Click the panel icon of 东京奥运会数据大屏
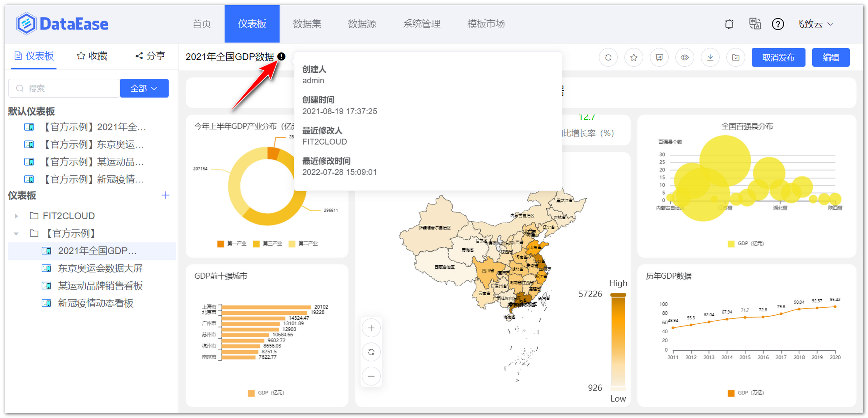The height and width of the screenshot is (418, 868). click(46, 268)
